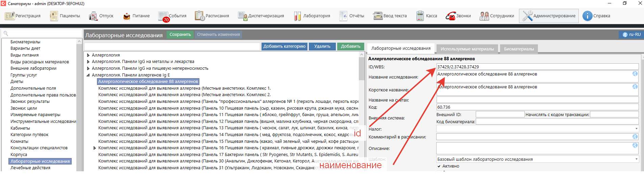Image resolution: width=644 pixels, height=177 pixels.
Task: Click the Добавить категорию button
Action: pos(284,46)
